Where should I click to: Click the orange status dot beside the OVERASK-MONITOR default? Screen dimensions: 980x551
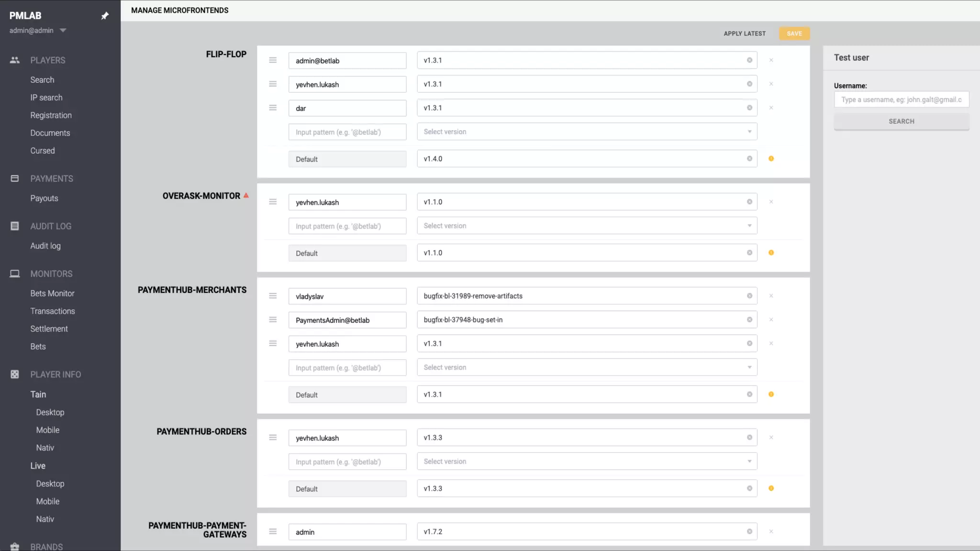[x=771, y=253]
